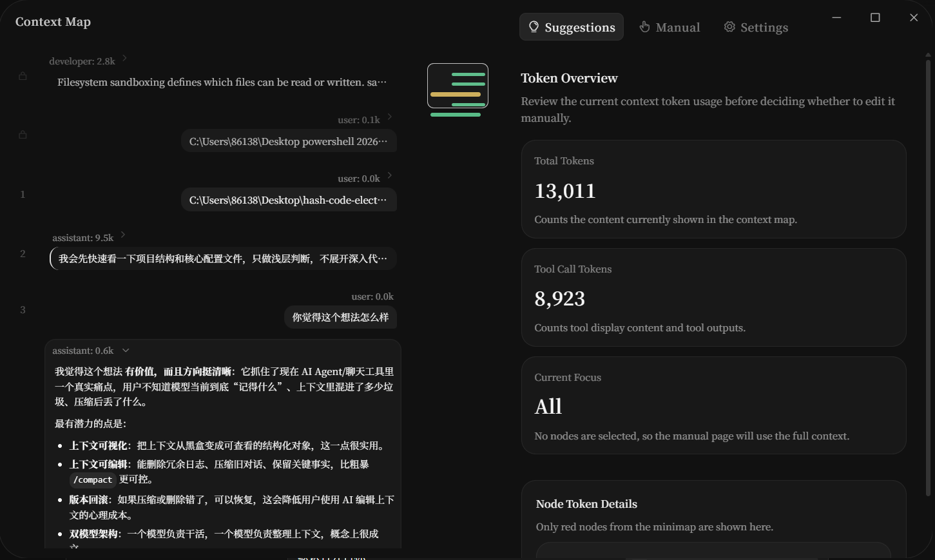
Task: Click the 8,923 tool token count
Action: click(559, 298)
